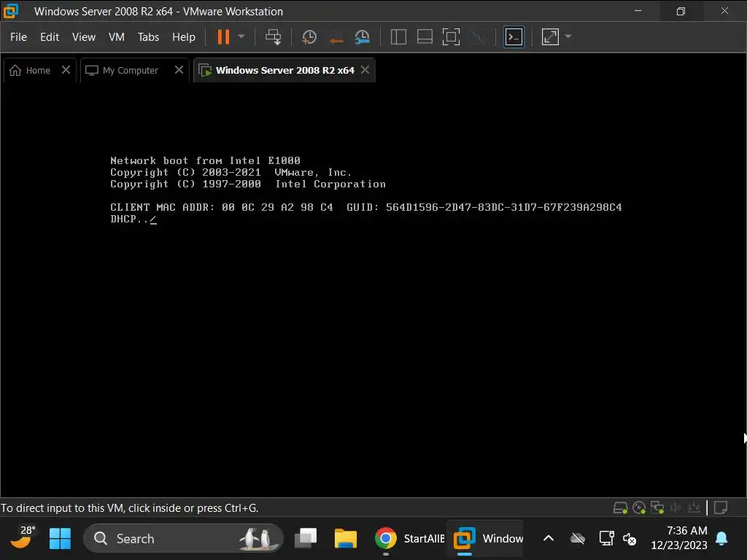Viewport: 747px width, 560px height.
Task: Open the Windows Start menu
Action: [60, 539]
